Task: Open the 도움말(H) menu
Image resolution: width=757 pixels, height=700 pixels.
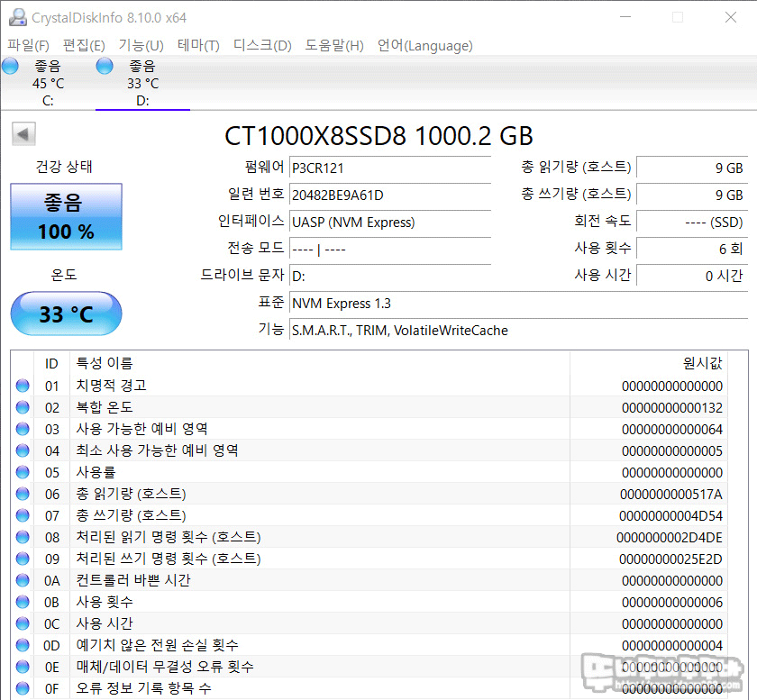Action: point(334,45)
